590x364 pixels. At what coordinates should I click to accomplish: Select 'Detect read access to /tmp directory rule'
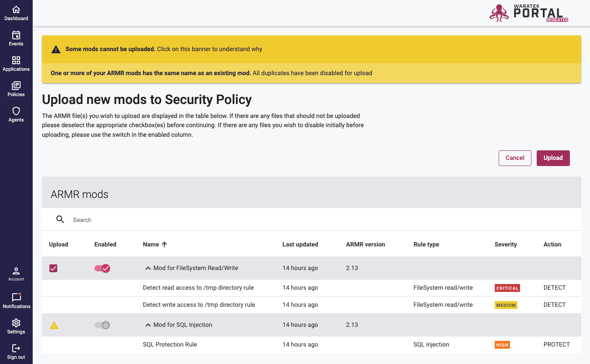point(198,288)
